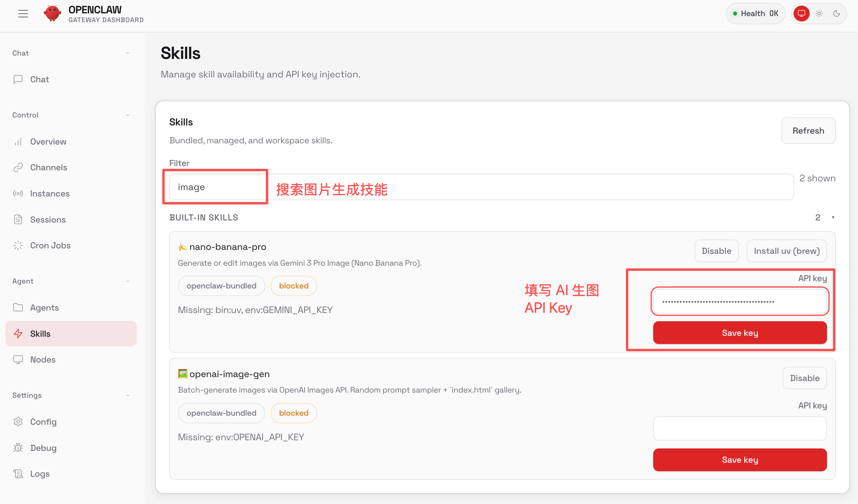Switch to system theme monitor icon
858x504 pixels.
click(x=801, y=14)
